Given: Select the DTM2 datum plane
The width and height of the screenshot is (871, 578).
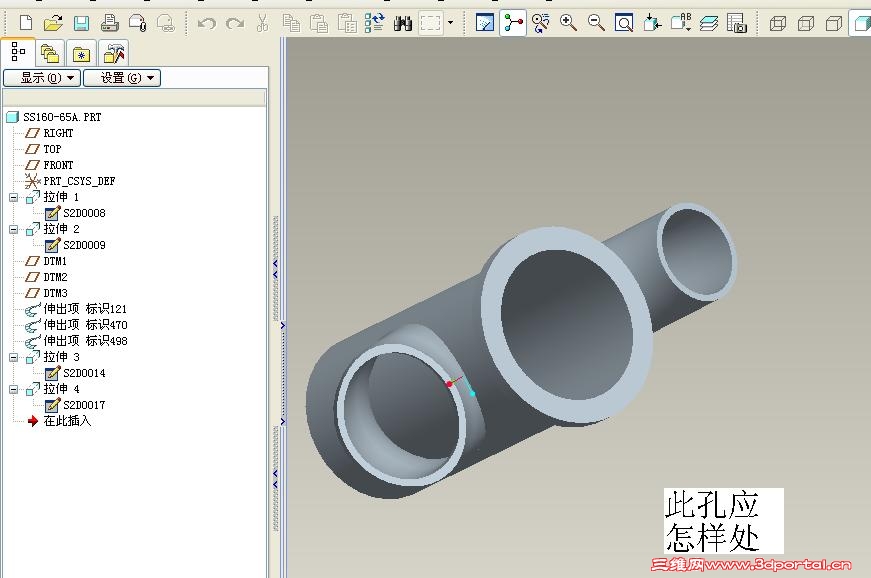Looking at the screenshot, I should pyautogui.click(x=47, y=277).
